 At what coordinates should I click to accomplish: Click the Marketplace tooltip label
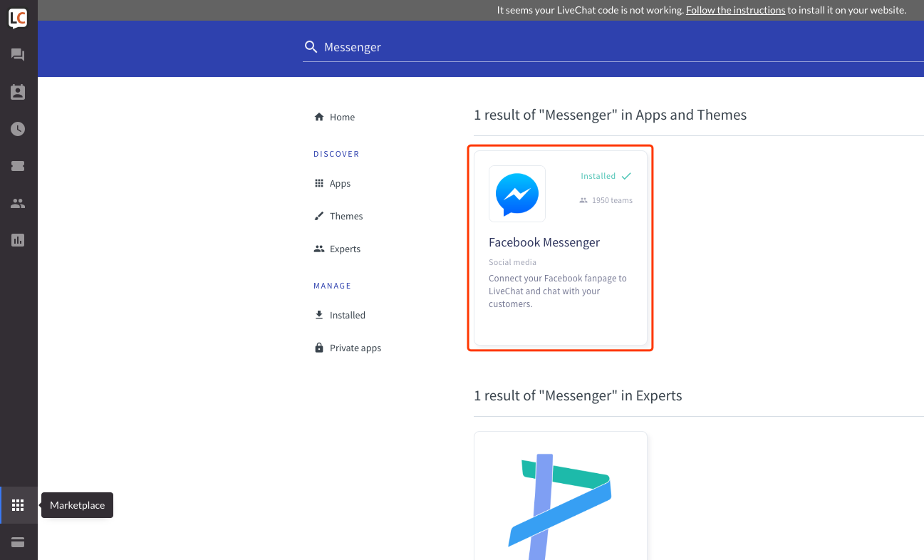click(x=77, y=505)
